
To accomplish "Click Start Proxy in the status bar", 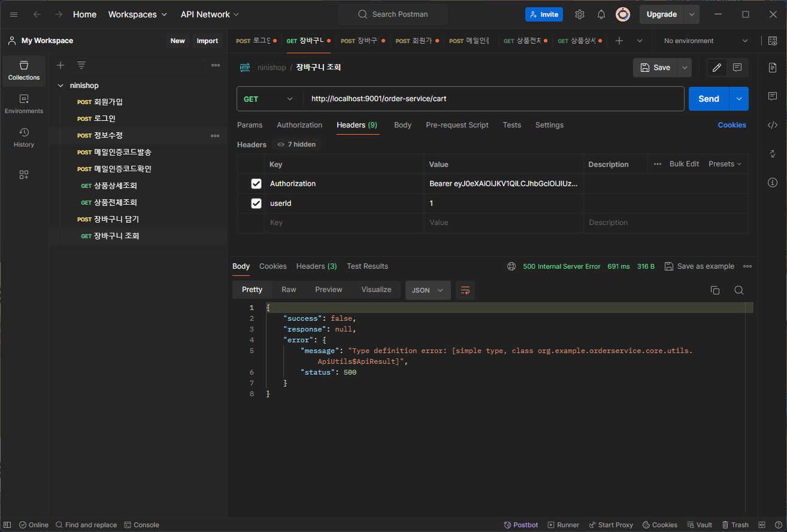I will (x=611, y=525).
